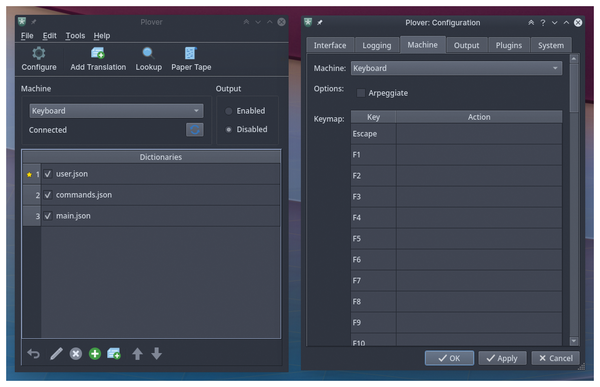Open Configure from the Plover toolbar

pyautogui.click(x=39, y=59)
